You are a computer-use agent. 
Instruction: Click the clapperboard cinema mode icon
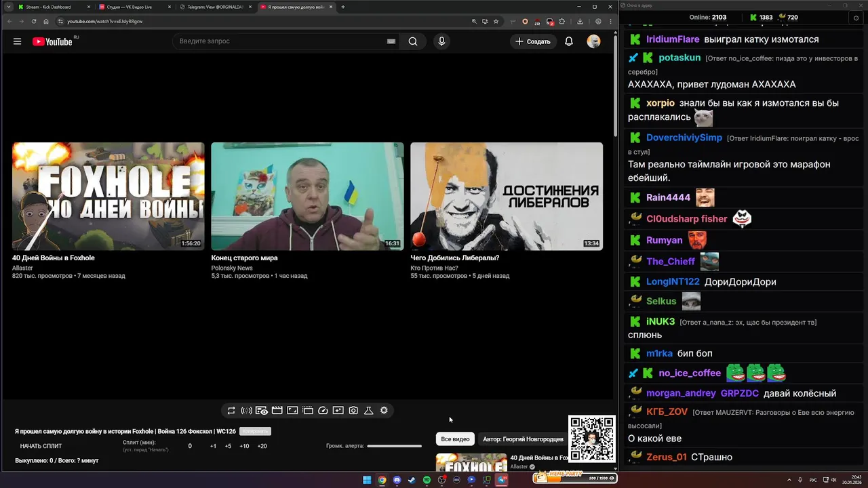[277, 411]
